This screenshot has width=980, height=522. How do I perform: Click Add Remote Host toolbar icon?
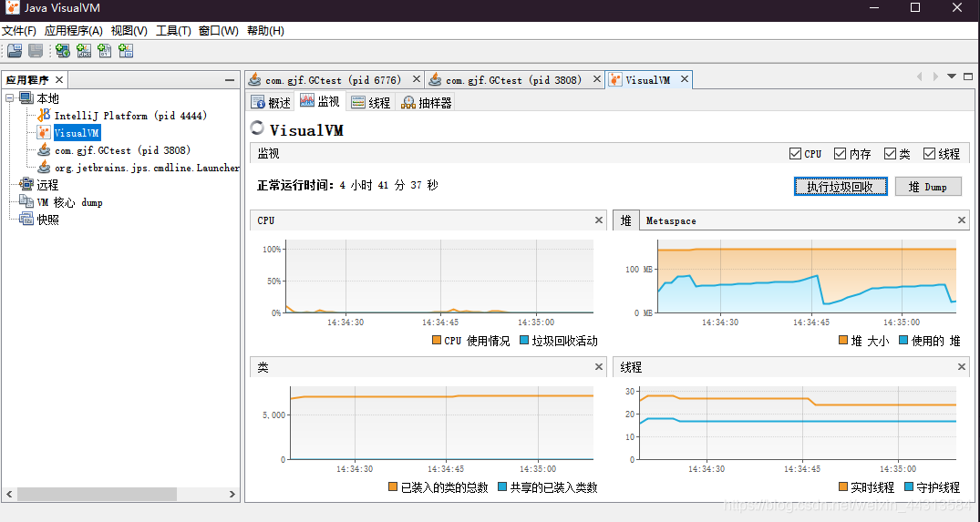(63, 51)
